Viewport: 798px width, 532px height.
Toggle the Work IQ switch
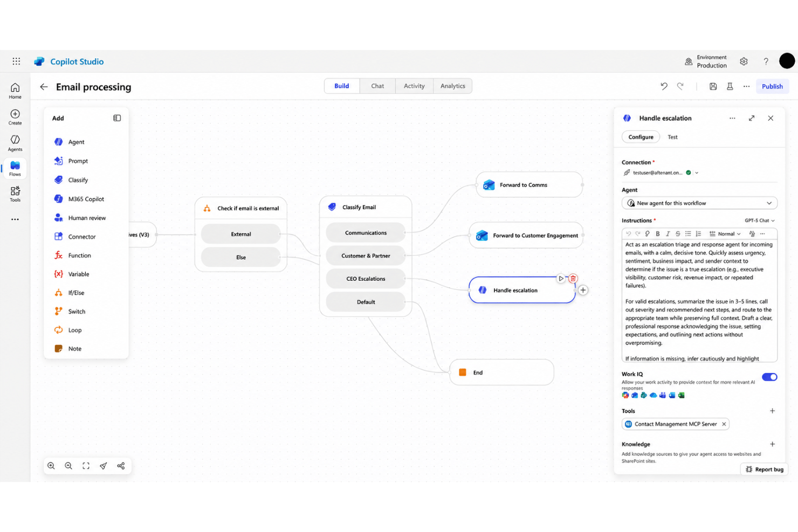[x=769, y=377]
